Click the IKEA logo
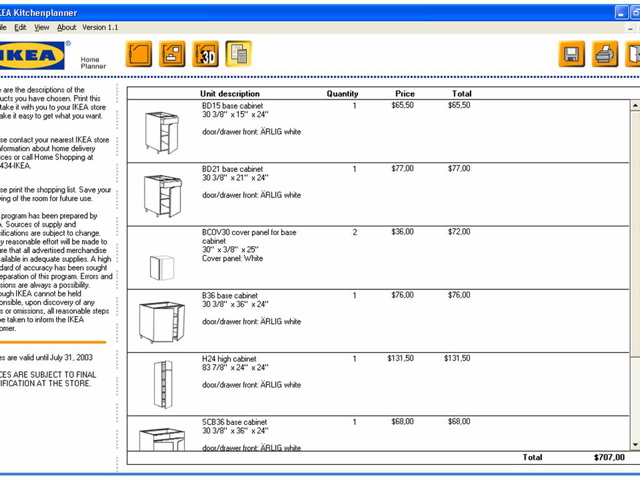 click(31, 56)
